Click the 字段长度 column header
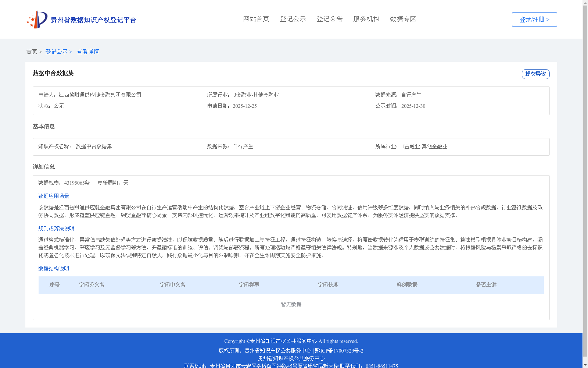The width and height of the screenshot is (588, 368). (x=328, y=285)
